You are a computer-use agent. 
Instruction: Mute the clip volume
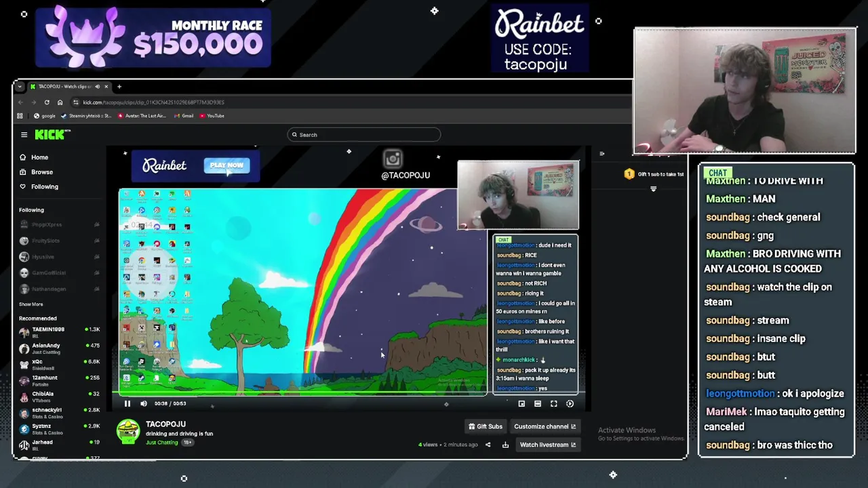pos(144,403)
